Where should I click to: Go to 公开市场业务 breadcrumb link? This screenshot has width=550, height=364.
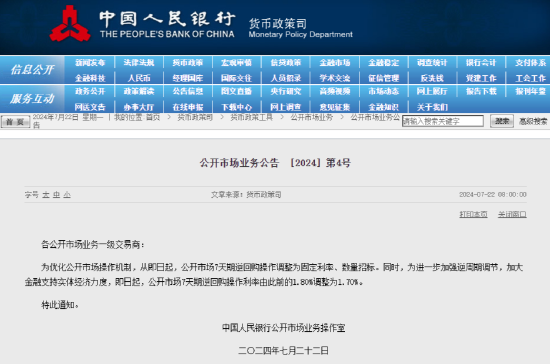click(x=311, y=117)
